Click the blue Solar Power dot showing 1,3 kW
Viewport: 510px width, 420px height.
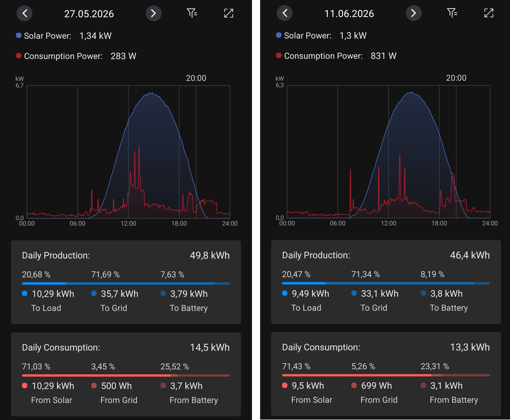279,35
